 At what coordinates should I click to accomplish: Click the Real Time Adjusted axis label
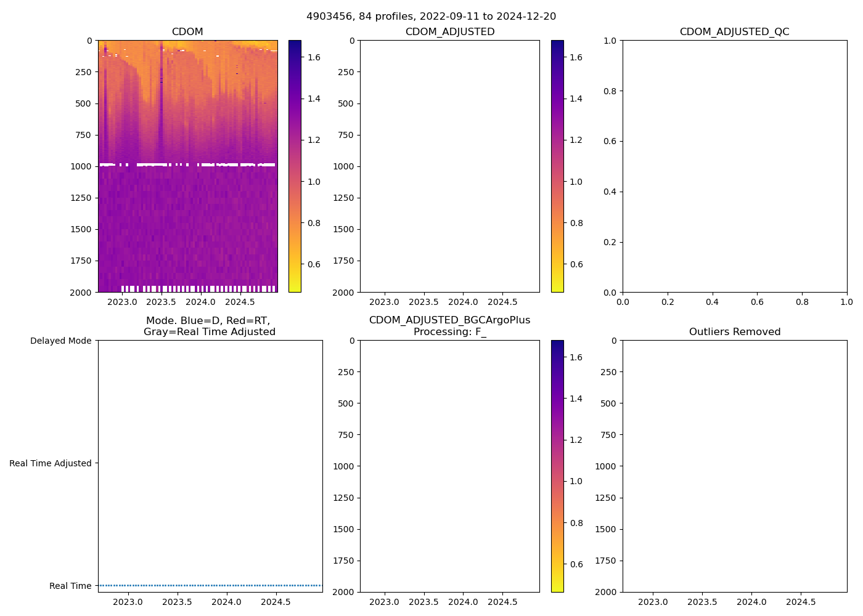(x=50, y=463)
